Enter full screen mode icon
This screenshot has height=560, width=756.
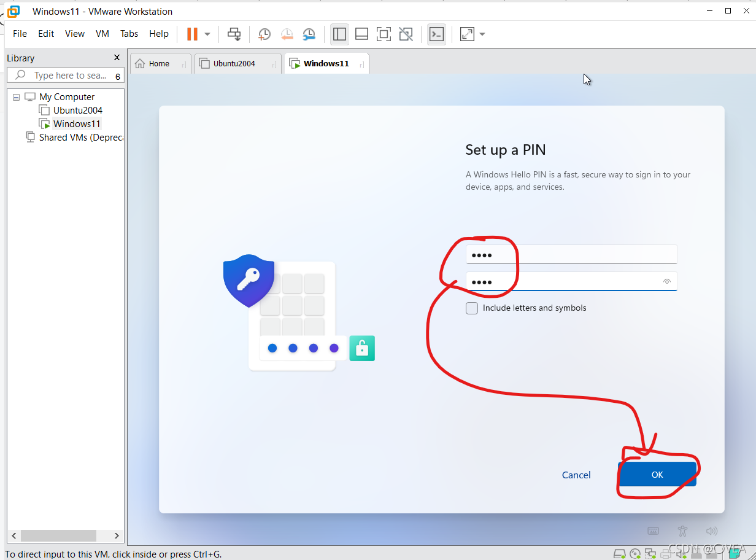coord(384,34)
